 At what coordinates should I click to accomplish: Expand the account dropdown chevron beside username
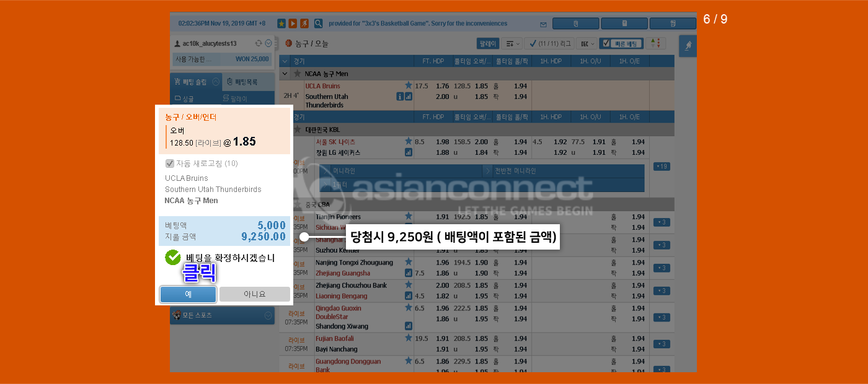[268, 43]
